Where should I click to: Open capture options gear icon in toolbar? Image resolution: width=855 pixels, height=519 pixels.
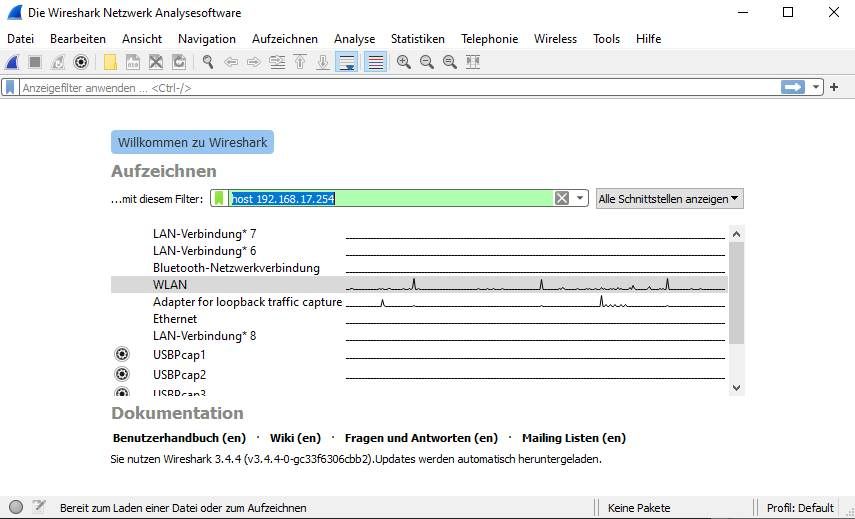[x=81, y=62]
